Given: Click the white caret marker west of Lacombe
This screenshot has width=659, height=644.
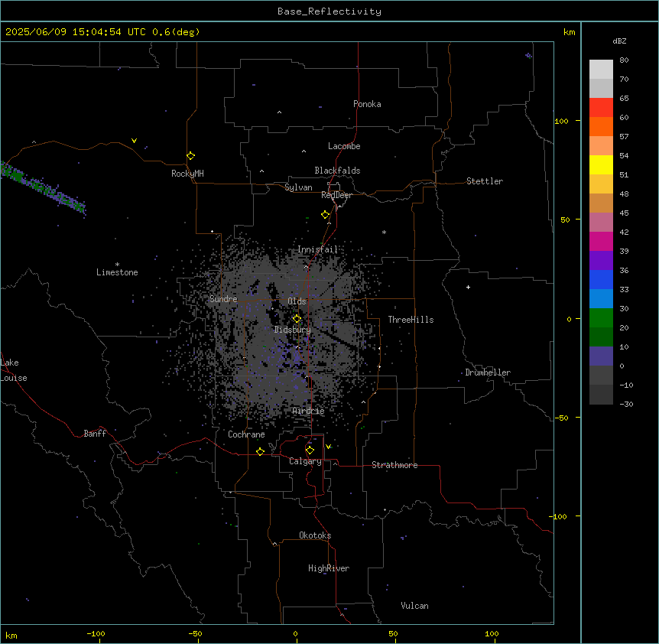Looking at the screenshot, I should (x=304, y=151).
